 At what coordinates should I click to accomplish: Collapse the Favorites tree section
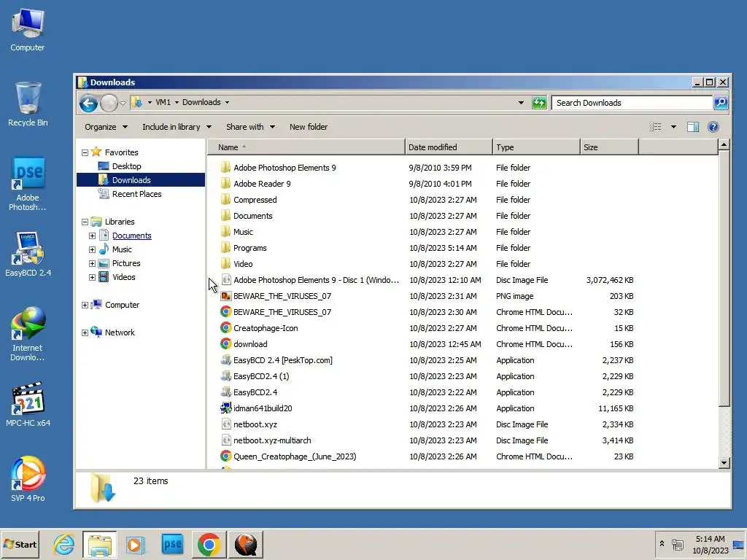[x=85, y=153]
